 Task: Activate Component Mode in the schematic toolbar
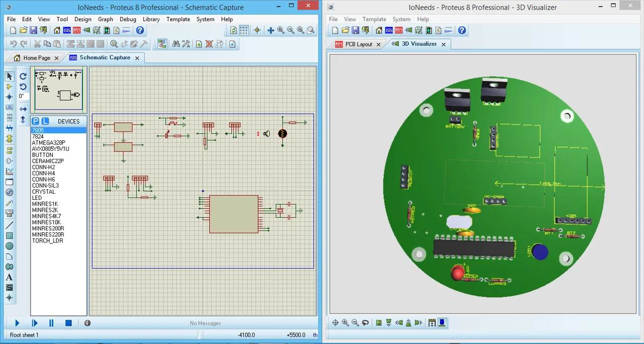tap(9, 86)
